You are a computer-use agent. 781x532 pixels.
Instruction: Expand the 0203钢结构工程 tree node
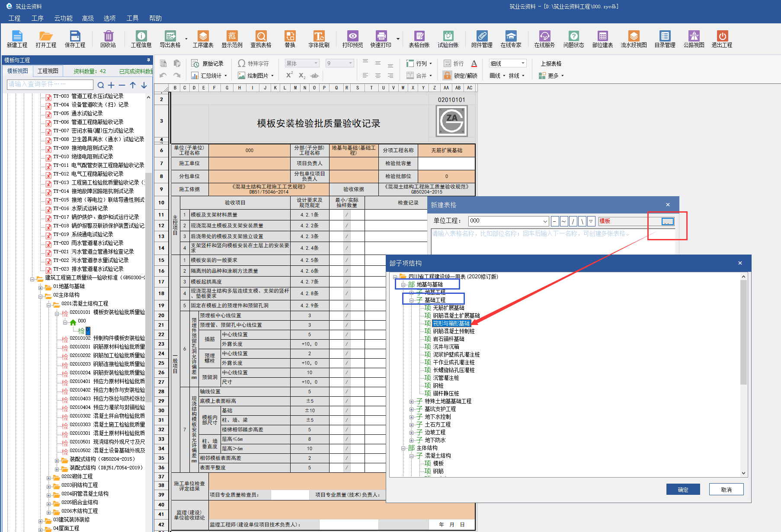click(x=48, y=486)
